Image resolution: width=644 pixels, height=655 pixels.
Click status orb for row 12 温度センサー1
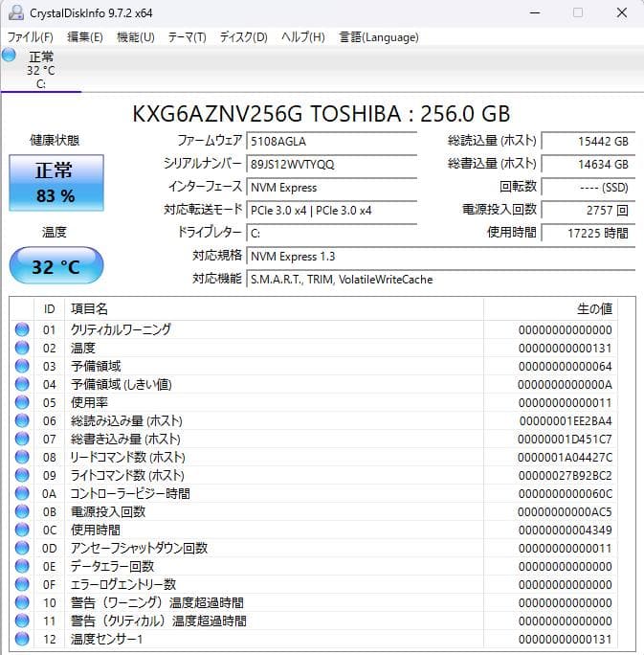[22, 639]
